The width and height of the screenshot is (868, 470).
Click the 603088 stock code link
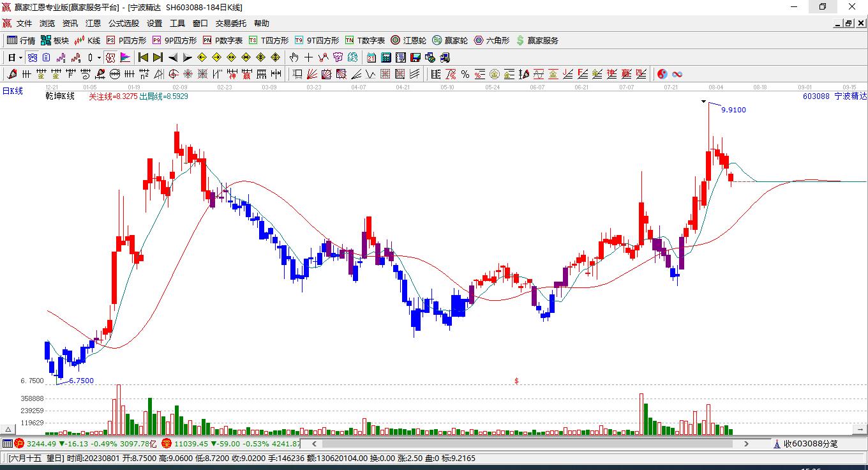pos(816,96)
